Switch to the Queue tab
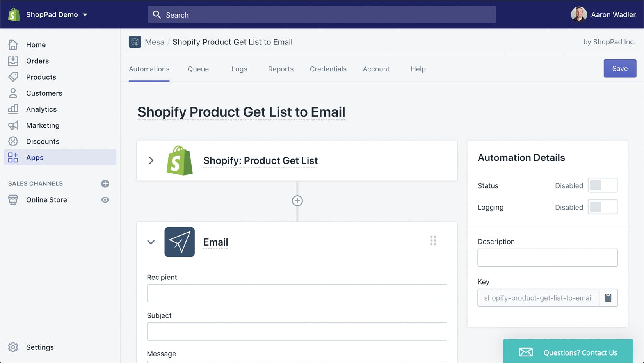 click(198, 69)
